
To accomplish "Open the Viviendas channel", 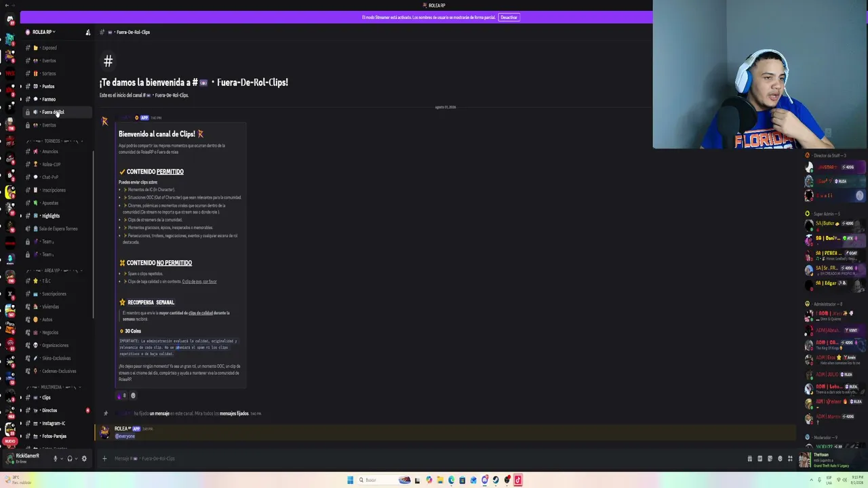I will [x=56, y=306].
